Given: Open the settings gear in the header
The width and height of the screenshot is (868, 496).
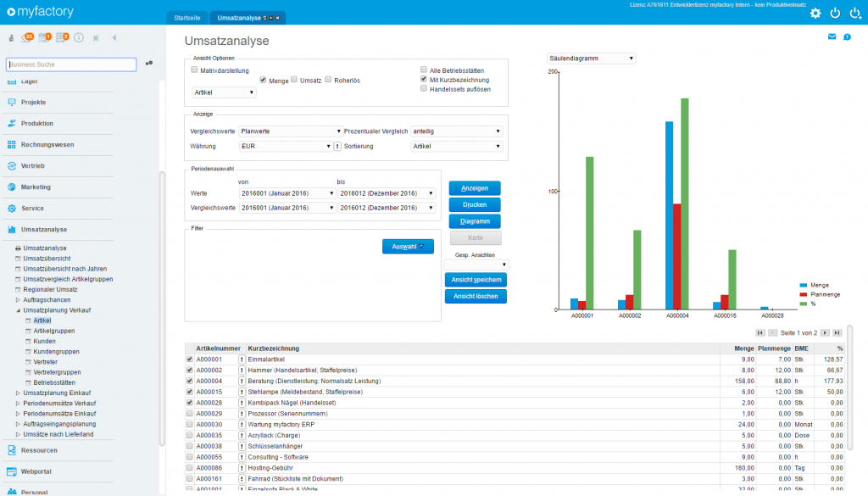Looking at the screenshot, I should tap(815, 13).
